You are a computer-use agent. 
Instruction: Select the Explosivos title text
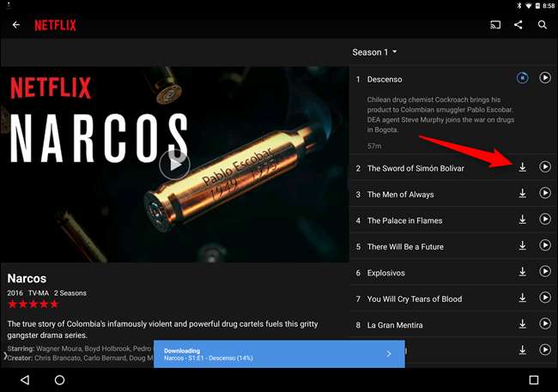(386, 273)
